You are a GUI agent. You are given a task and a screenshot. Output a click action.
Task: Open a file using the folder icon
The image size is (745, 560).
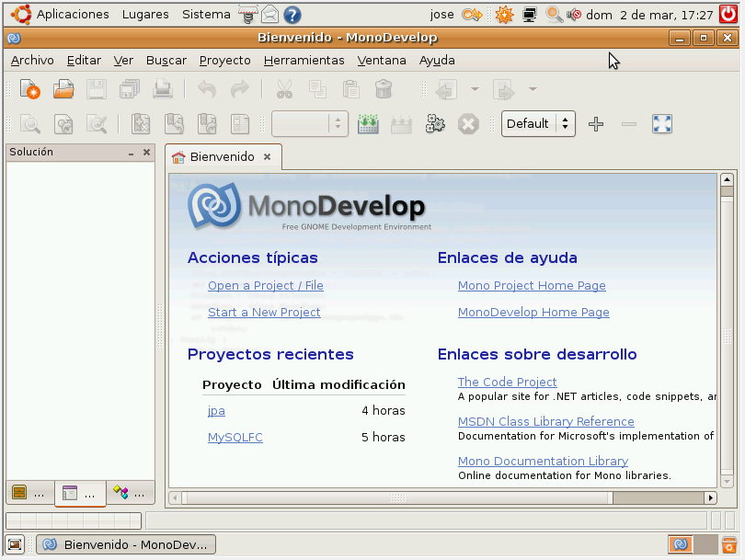point(63,89)
